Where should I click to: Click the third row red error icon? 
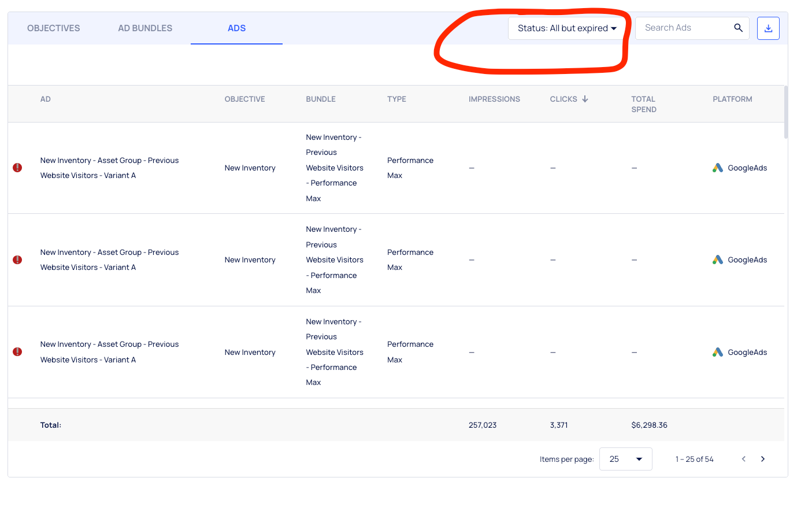coord(17,352)
